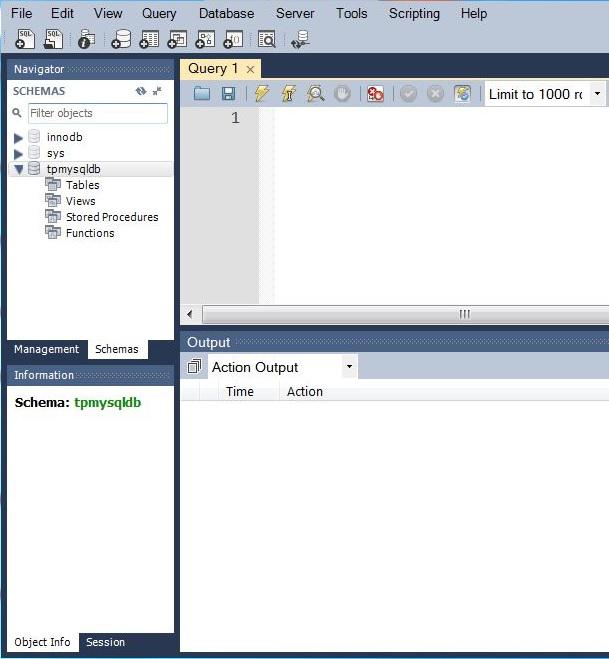Click the Action column header
This screenshot has width=609, height=659.
click(305, 391)
